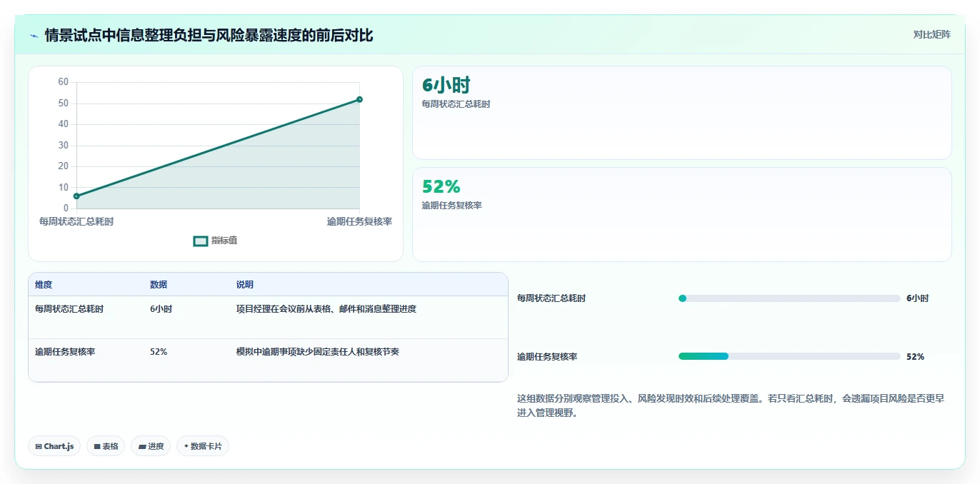Click y-axis tick label 60
The height and width of the screenshot is (484, 980).
tap(64, 82)
